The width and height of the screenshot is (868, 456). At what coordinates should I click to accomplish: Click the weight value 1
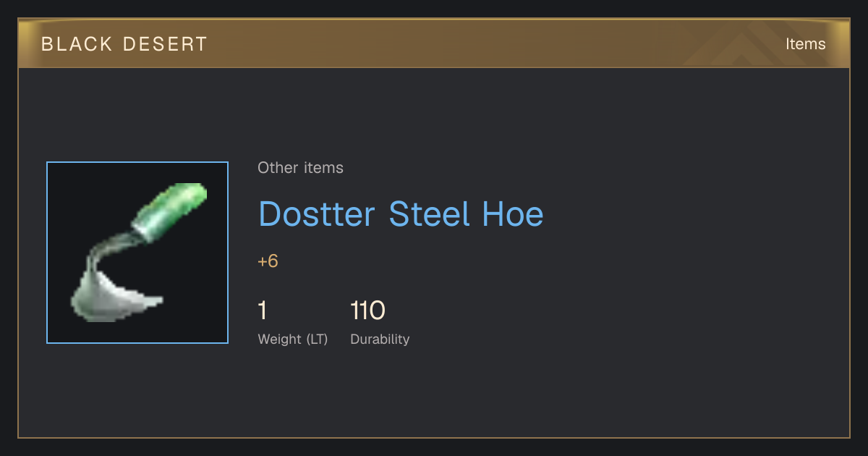[263, 311]
